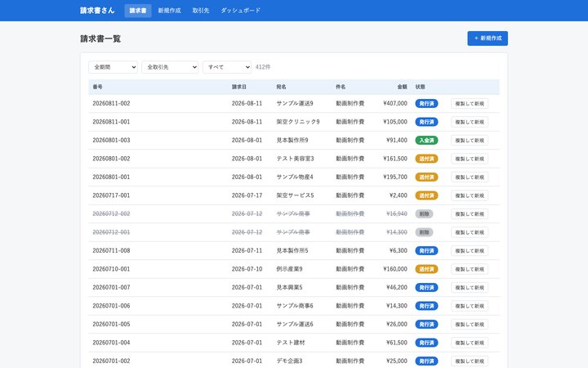Click 複製して新規 for deleted invoice 20260712-001
588x368 pixels.
[x=470, y=232]
